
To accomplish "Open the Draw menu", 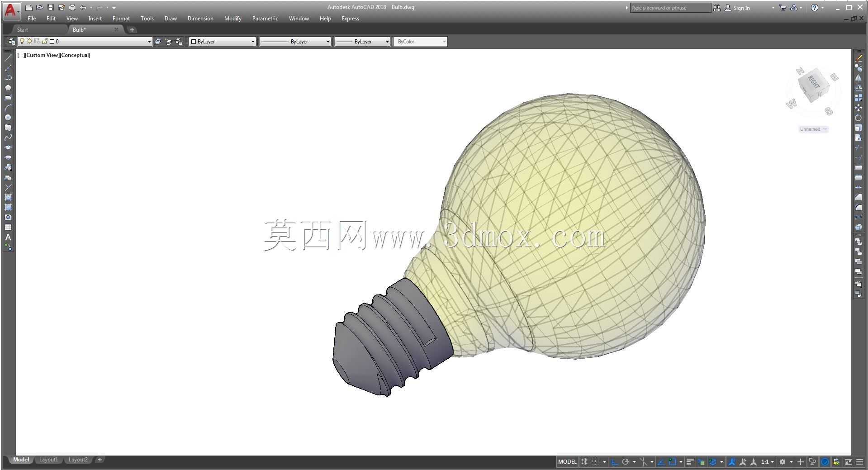I will [x=171, y=19].
